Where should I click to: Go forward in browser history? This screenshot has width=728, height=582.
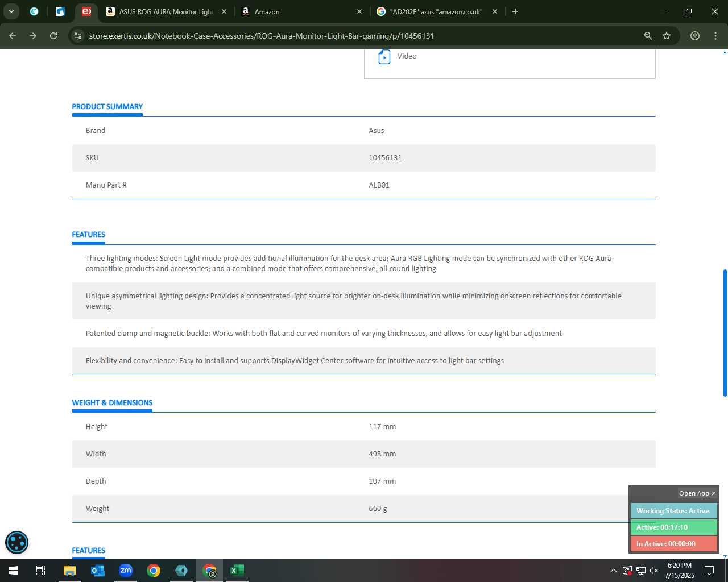[33, 36]
